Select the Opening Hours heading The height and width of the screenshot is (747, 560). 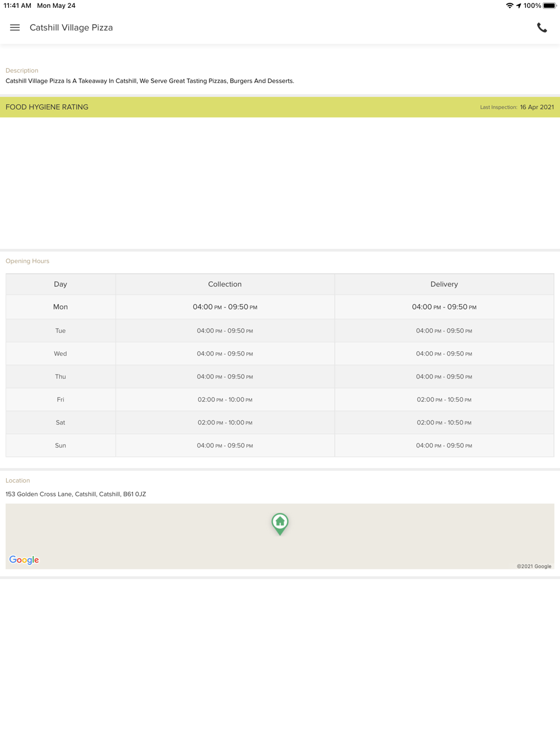pos(27,261)
